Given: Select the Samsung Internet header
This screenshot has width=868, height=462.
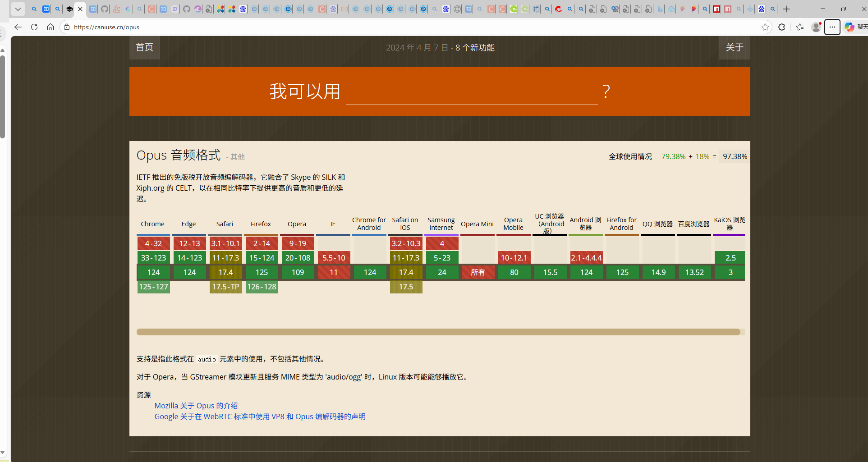Looking at the screenshot, I should pyautogui.click(x=441, y=224).
